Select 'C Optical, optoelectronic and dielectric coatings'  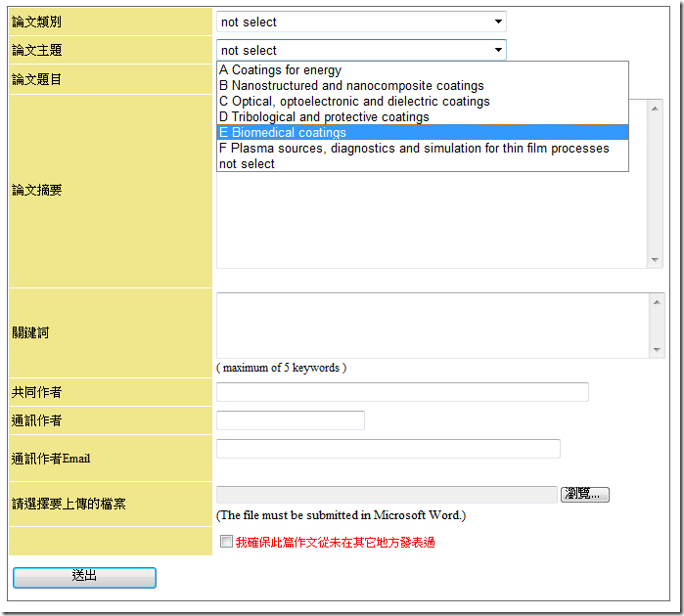pyautogui.click(x=354, y=102)
